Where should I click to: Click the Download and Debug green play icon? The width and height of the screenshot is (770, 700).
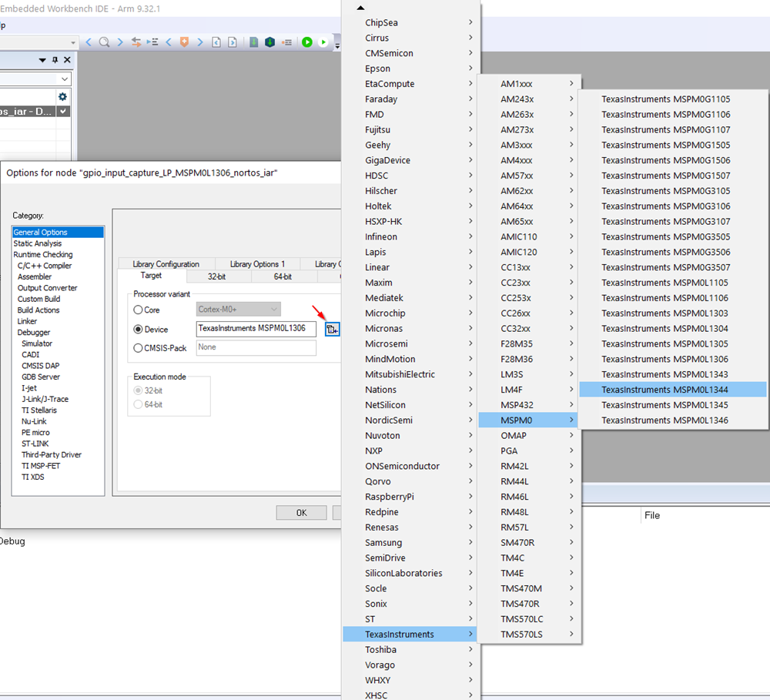(307, 42)
